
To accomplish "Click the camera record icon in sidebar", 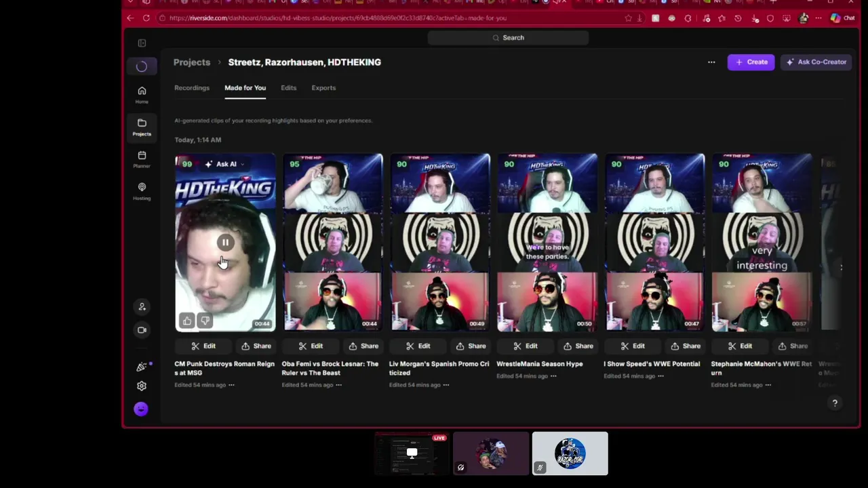I will 142,330.
